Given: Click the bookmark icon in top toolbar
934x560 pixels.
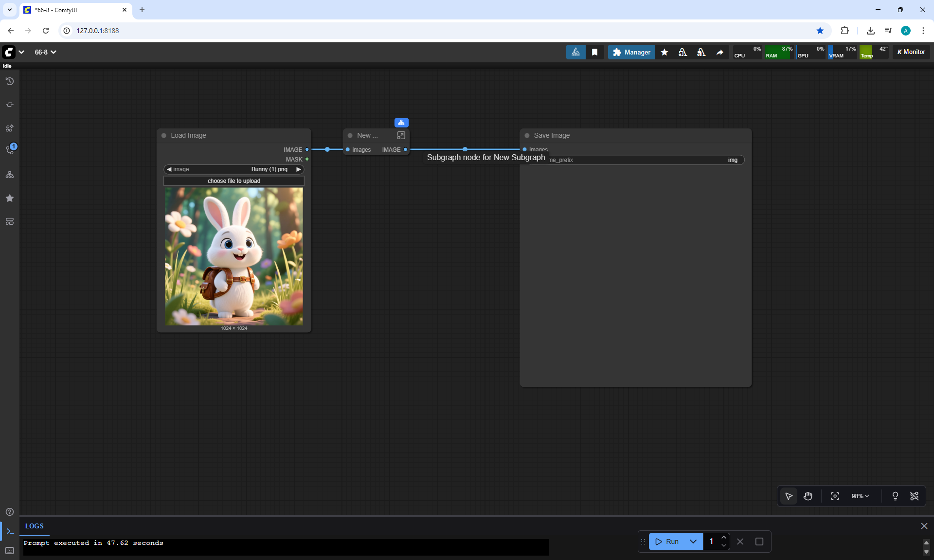Looking at the screenshot, I should (x=594, y=52).
